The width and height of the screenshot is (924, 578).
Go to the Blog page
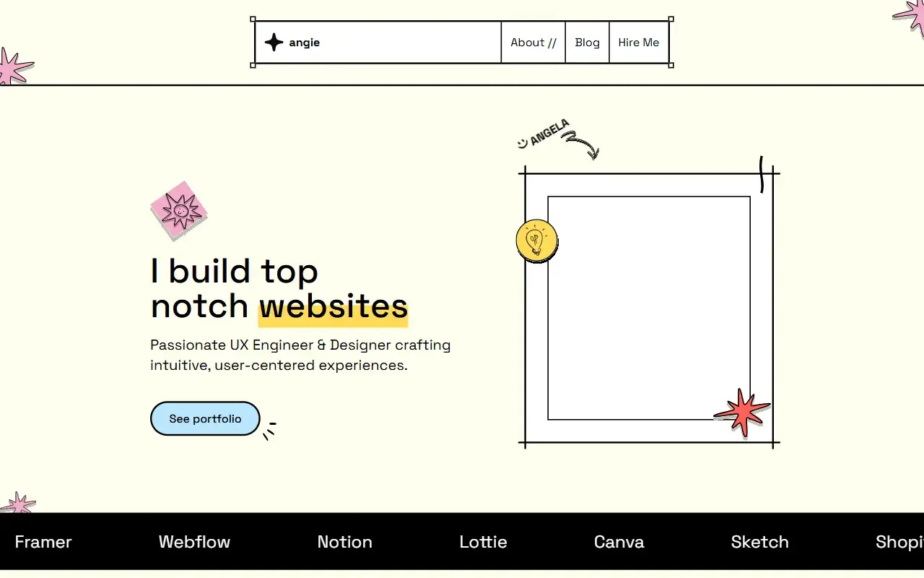(x=587, y=43)
